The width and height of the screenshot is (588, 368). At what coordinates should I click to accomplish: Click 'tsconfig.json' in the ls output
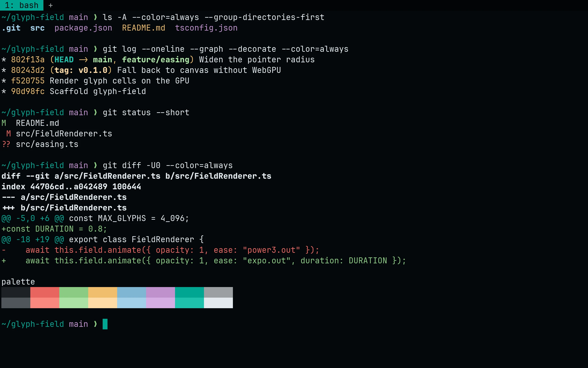click(206, 28)
